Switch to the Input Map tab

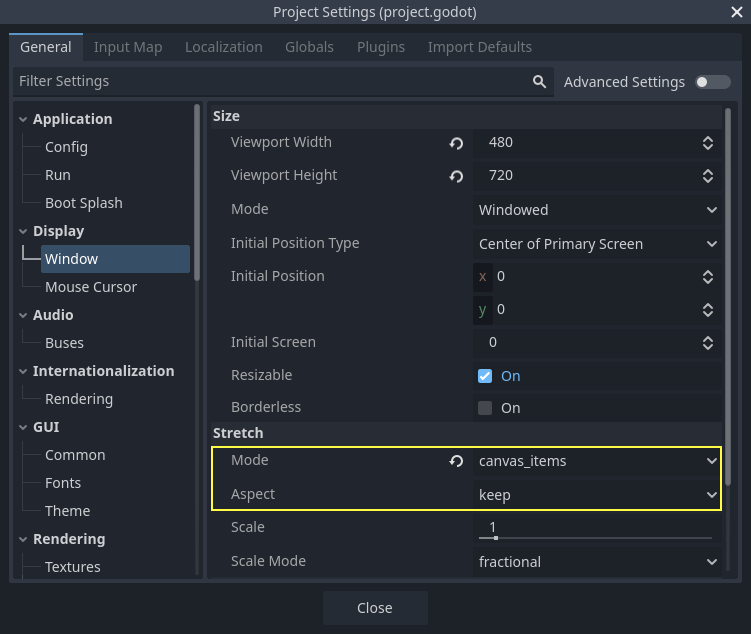[x=127, y=47]
